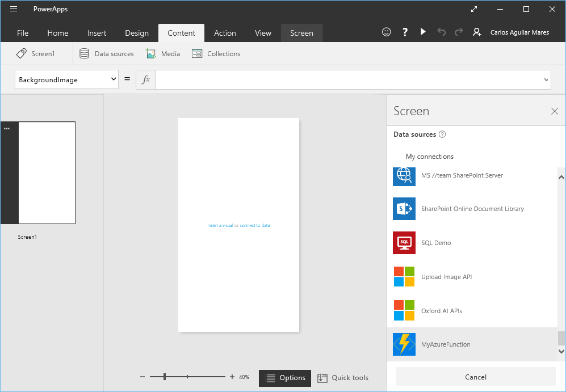
Task: Open the help question mark icon
Action: (x=405, y=32)
